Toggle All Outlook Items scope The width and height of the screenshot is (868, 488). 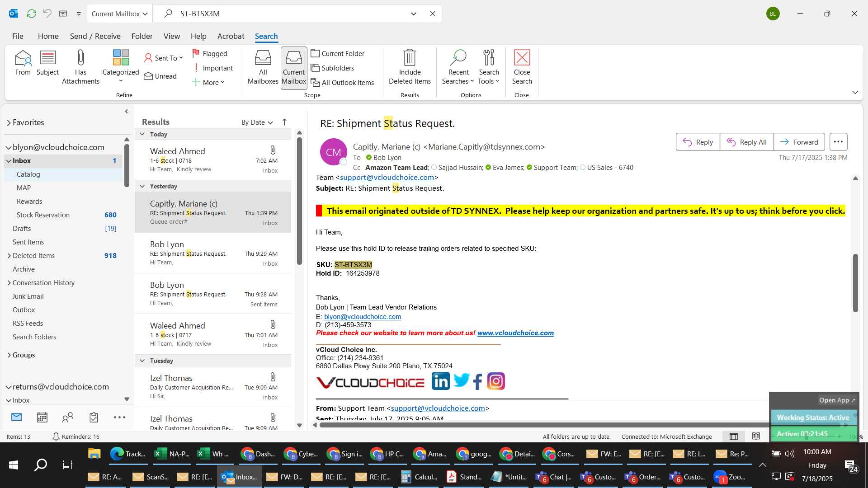coord(343,82)
